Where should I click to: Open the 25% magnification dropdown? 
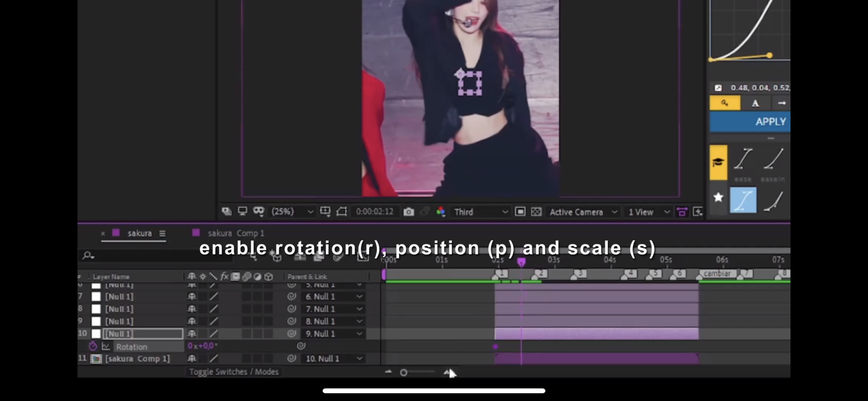(293, 212)
